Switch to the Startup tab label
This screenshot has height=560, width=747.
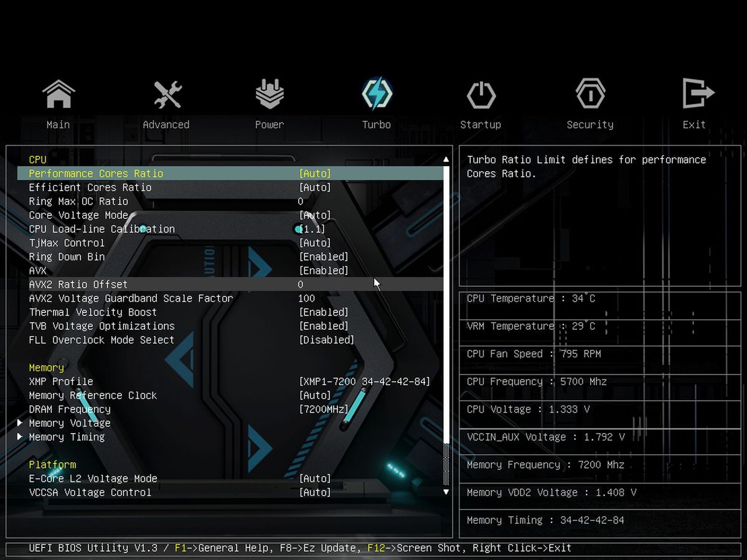pos(481,124)
